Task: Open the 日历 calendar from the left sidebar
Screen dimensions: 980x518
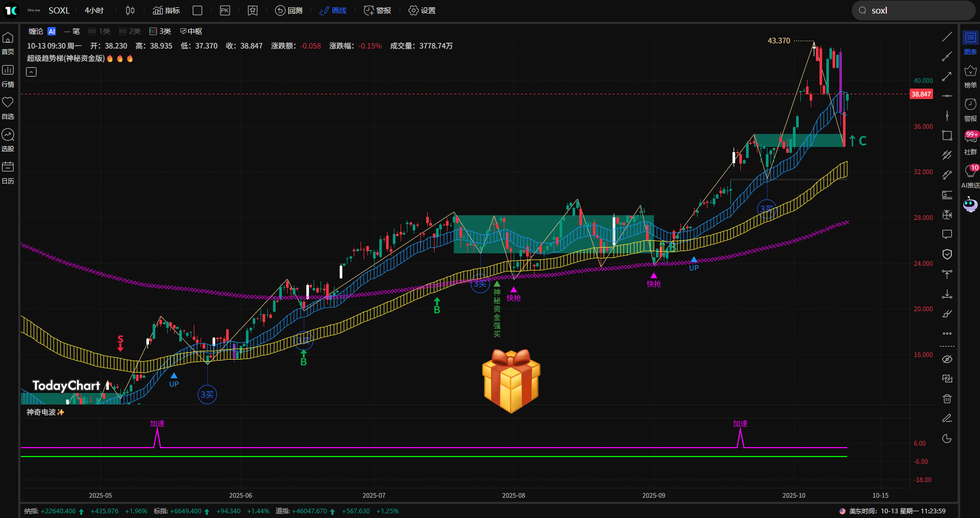Action: click(x=8, y=172)
